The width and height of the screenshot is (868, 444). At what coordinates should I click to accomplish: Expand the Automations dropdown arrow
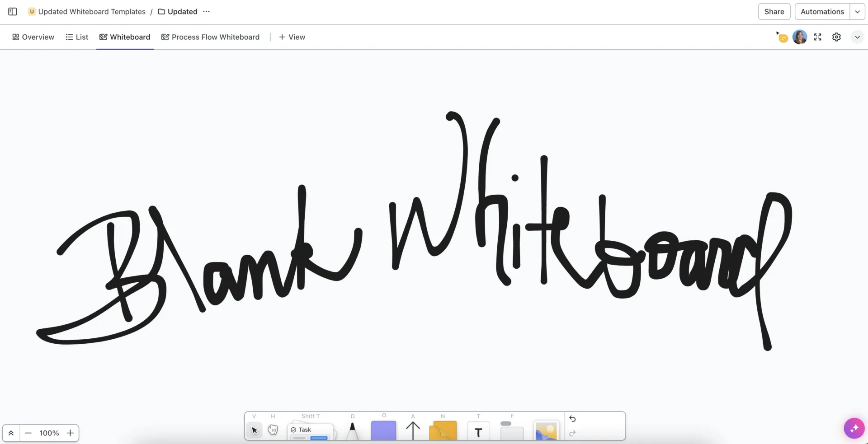point(857,12)
